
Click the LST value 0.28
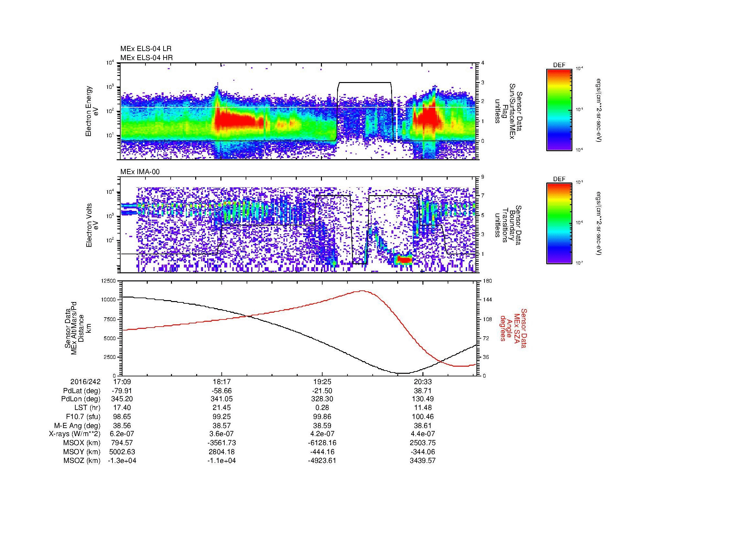point(322,408)
